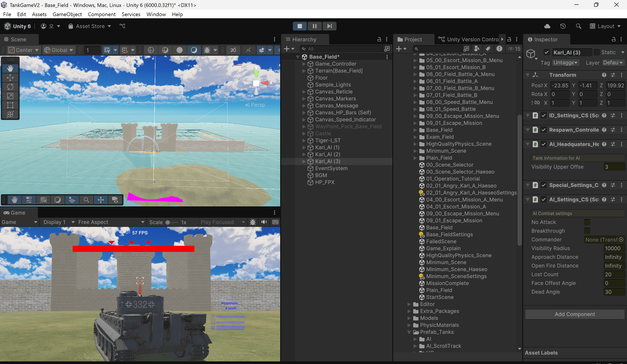This screenshot has width=627, height=364.
Task: Advance one frame with Step button
Action: pos(329,26)
